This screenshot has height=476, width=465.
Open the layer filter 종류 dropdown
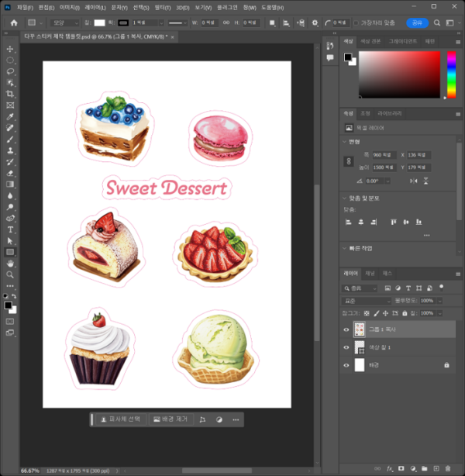[x=360, y=288]
